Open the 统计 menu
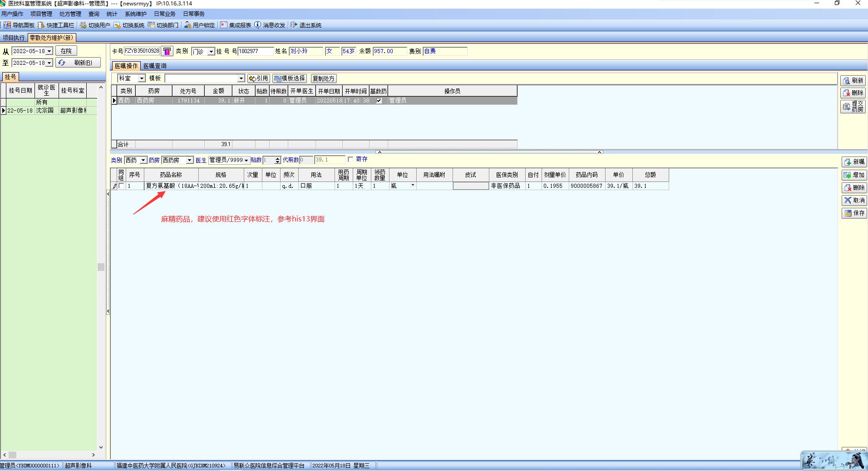 (x=112, y=14)
